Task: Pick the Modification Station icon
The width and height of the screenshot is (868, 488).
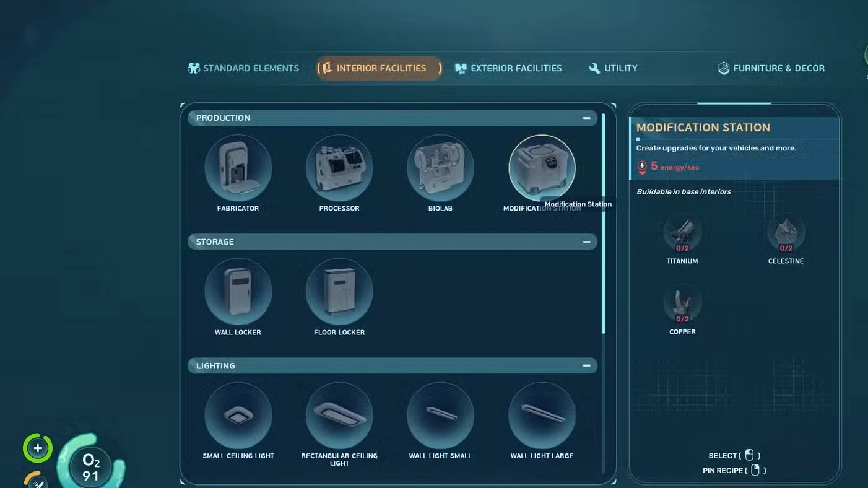Action: coord(542,168)
